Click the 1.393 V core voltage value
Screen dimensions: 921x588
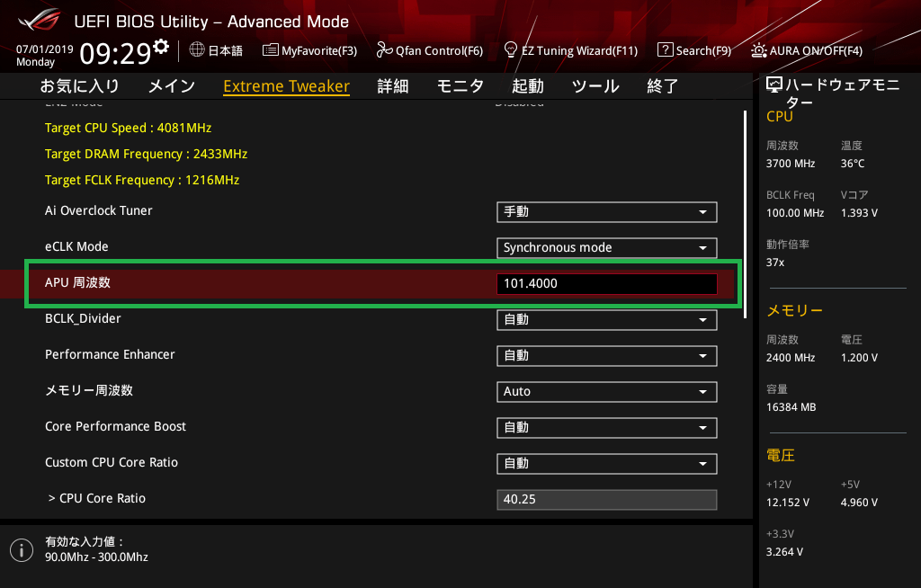point(859,213)
